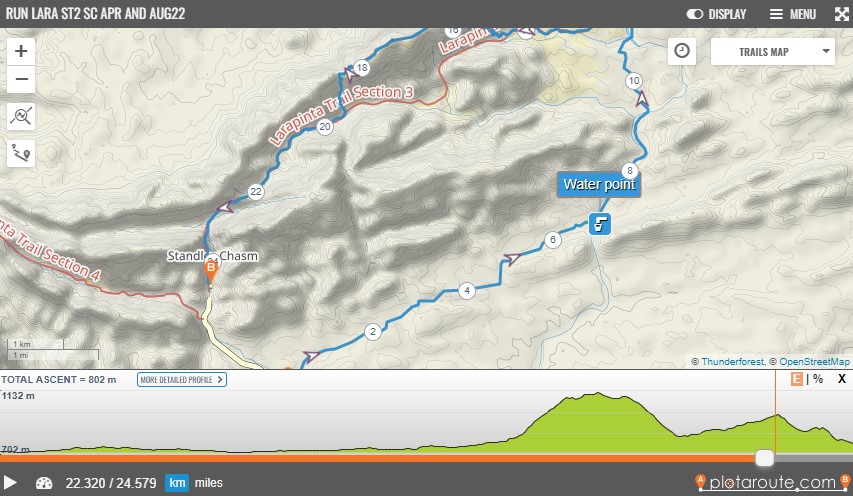Open the OpenStreetMap attribution link
This screenshot has width=853, height=496.
pos(814,362)
